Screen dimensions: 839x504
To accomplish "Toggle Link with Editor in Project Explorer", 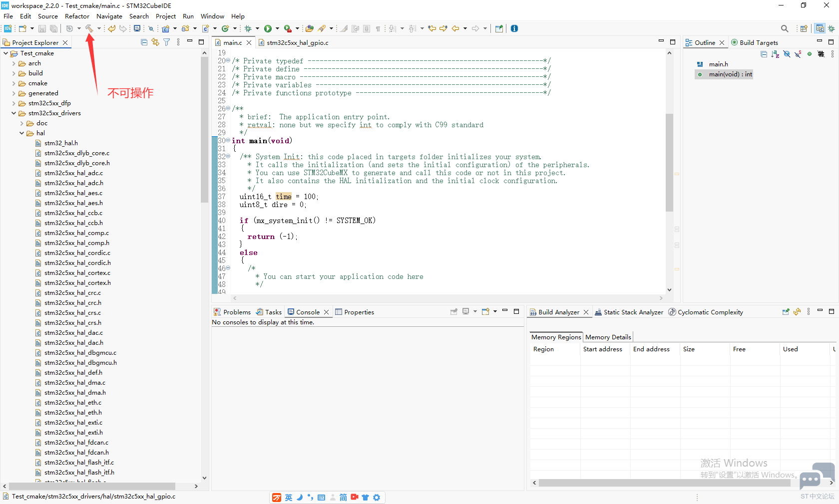I will click(155, 42).
